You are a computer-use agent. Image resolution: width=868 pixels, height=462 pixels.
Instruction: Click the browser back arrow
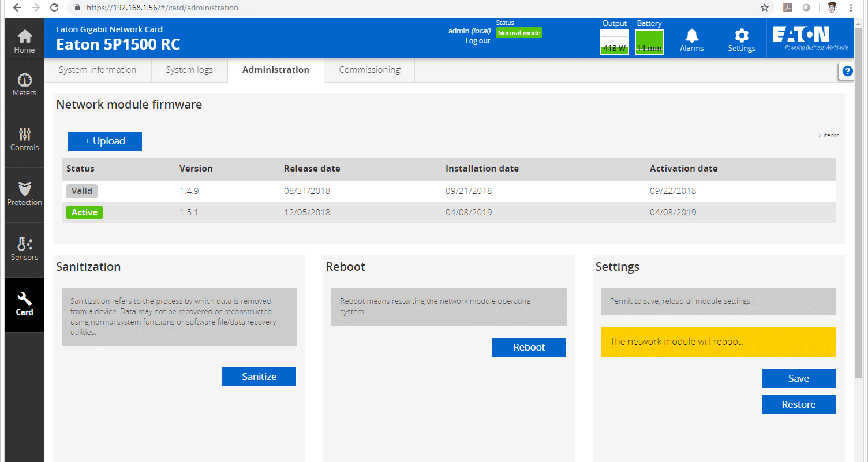click(x=17, y=8)
